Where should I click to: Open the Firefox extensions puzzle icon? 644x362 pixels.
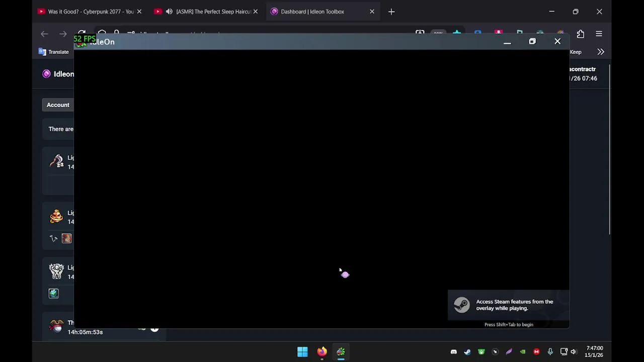click(581, 34)
